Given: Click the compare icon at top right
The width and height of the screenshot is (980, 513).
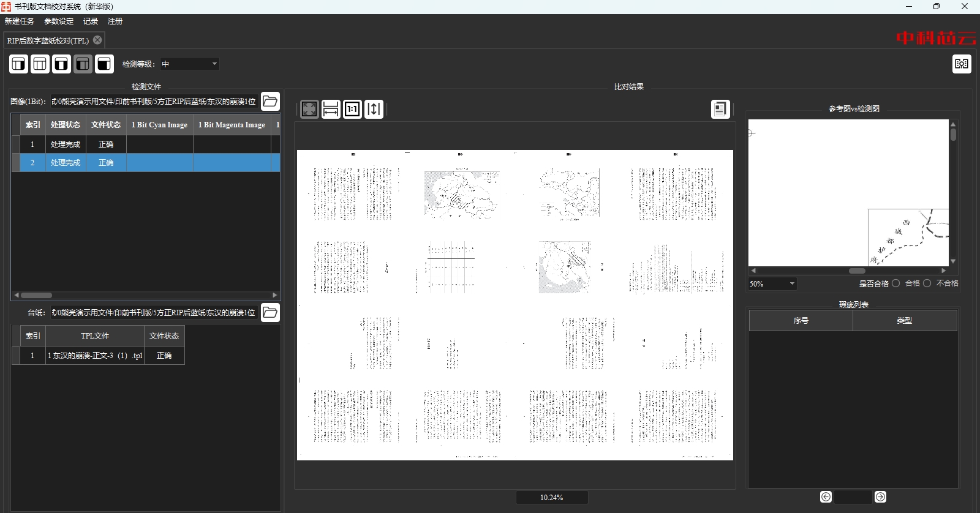Looking at the screenshot, I should pyautogui.click(x=962, y=64).
